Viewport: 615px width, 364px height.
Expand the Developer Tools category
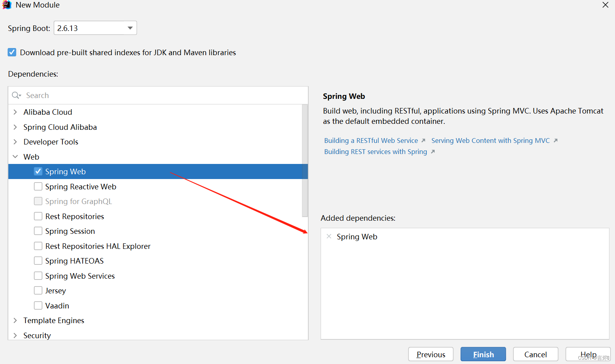tap(15, 142)
